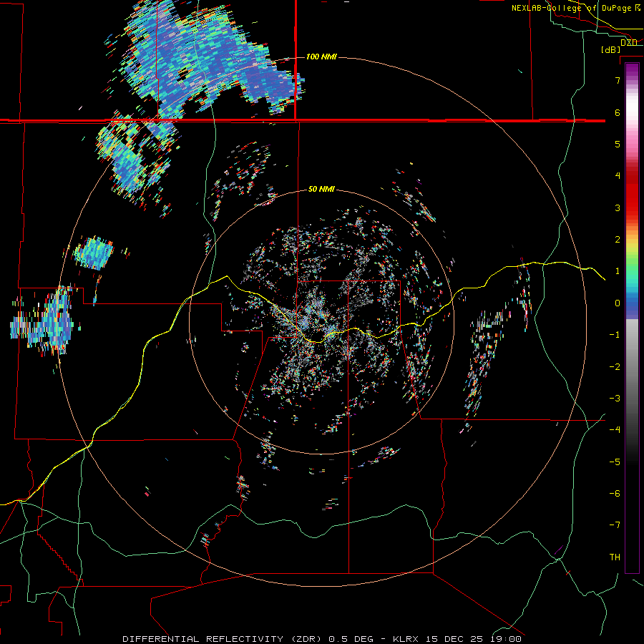Screen dimensions: 644x644
Task: Click the "50 NMI" range ring label
Action: pyautogui.click(x=321, y=189)
